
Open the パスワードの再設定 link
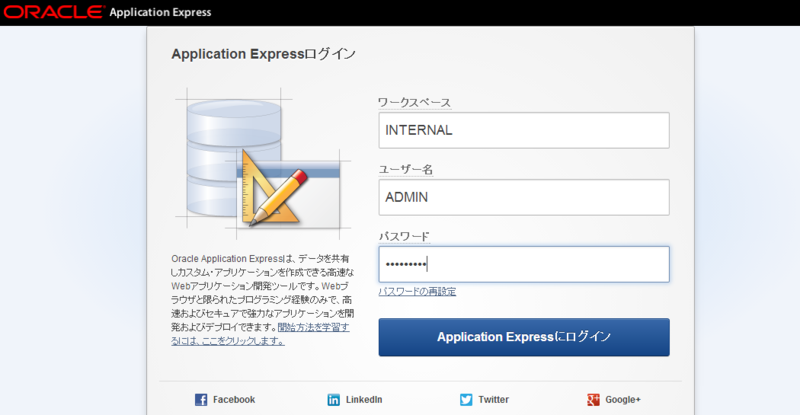(417, 291)
